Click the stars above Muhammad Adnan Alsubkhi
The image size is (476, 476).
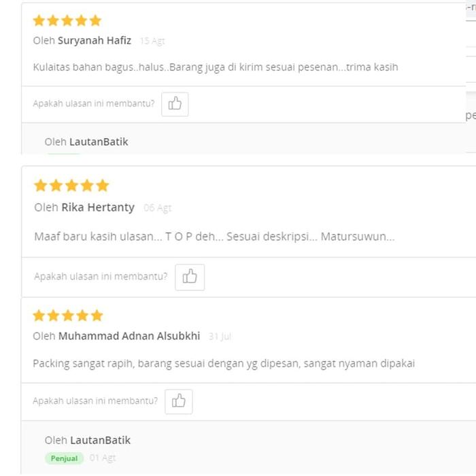coord(68,316)
